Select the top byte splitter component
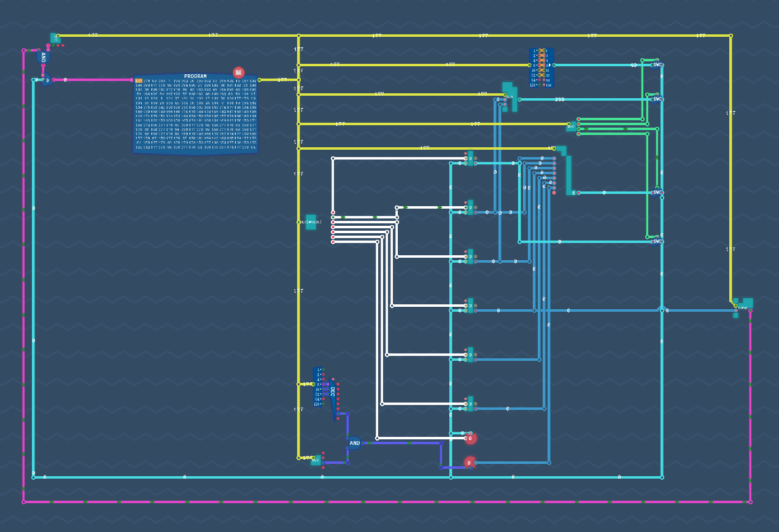The image size is (779, 532). [541, 67]
